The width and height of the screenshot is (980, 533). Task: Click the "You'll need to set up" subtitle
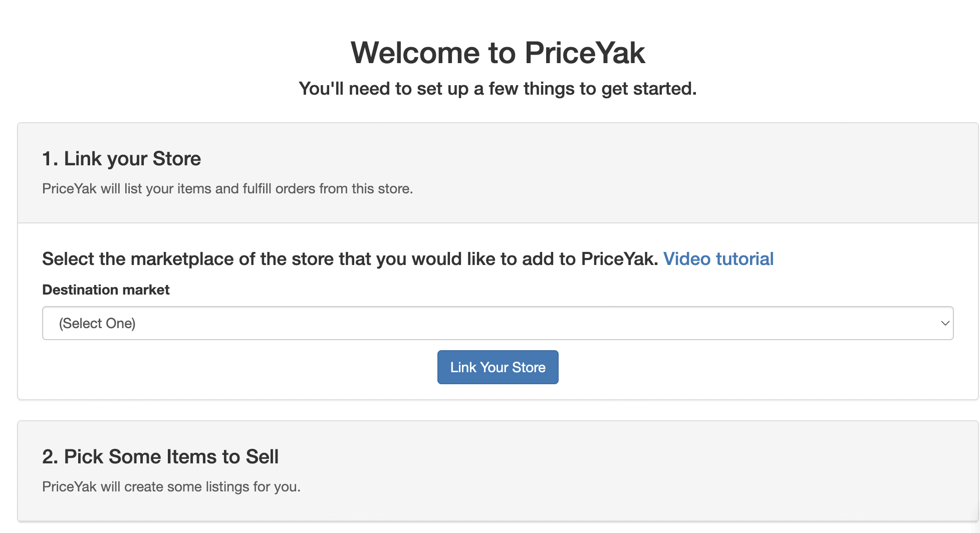(498, 89)
